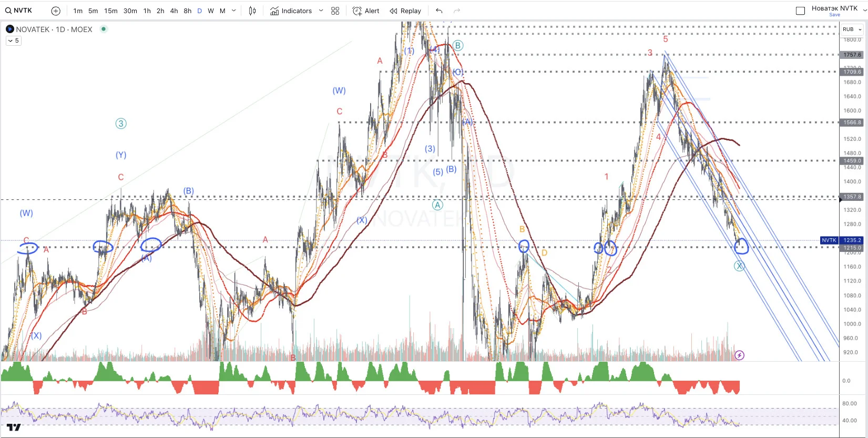
Task: Click the 1757.6 price level label
Action: point(852,55)
